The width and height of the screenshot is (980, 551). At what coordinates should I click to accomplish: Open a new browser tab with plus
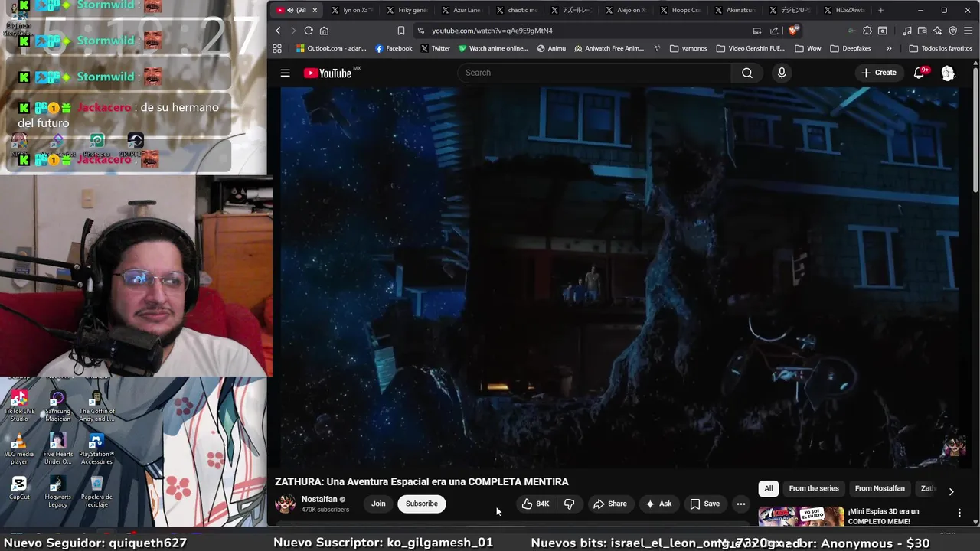[x=880, y=10]
